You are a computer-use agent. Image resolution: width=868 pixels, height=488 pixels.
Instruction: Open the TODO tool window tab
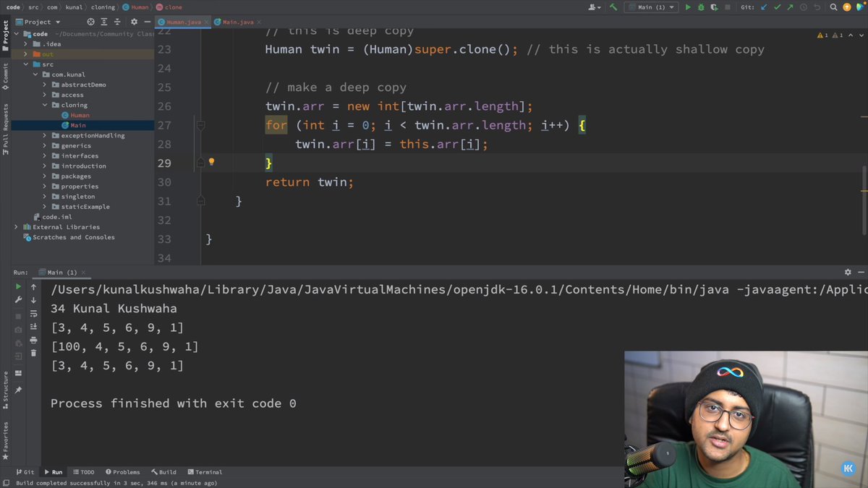(83, 472)
